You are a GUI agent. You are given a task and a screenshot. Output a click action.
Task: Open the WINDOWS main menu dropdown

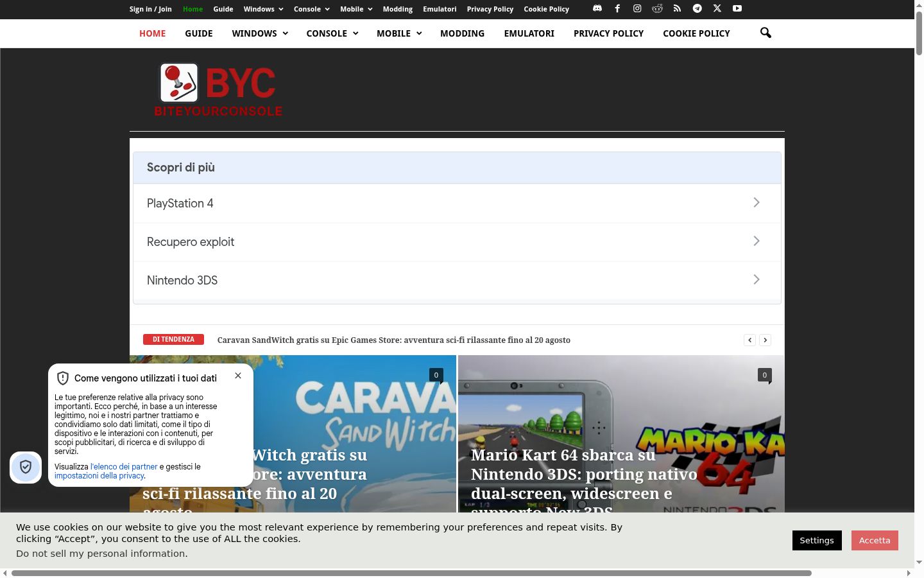260,33
